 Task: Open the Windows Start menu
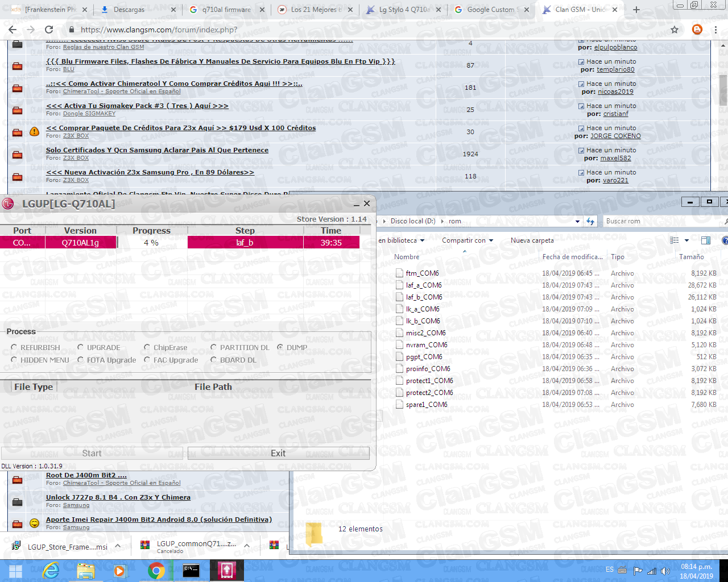click(15, 571)
